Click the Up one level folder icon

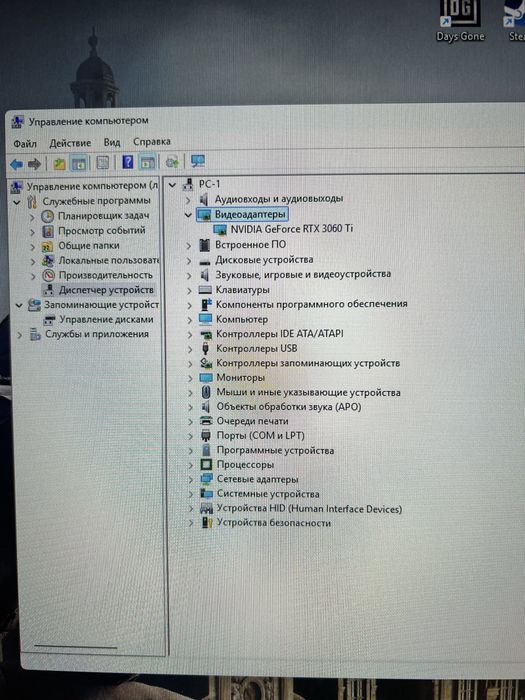click(59, 163)
